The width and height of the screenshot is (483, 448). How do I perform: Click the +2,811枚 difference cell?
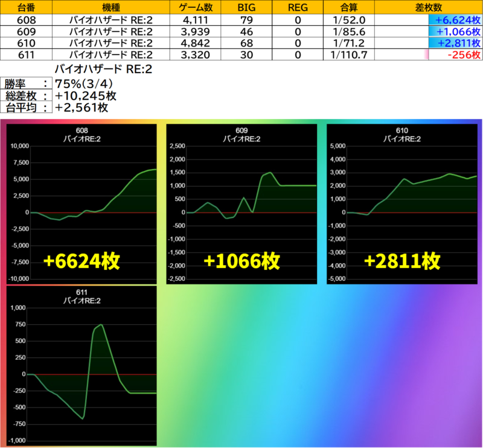click(429, 43)
